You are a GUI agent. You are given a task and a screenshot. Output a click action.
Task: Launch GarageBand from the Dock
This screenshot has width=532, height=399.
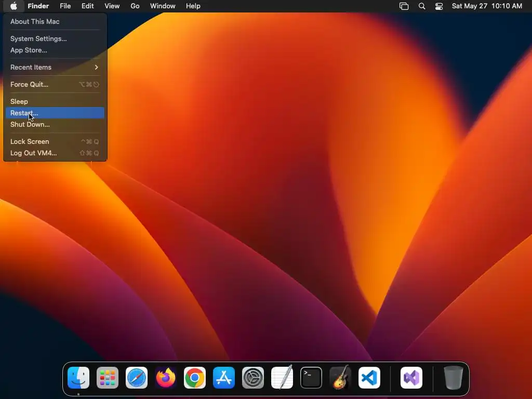click(x=340, y=378)
